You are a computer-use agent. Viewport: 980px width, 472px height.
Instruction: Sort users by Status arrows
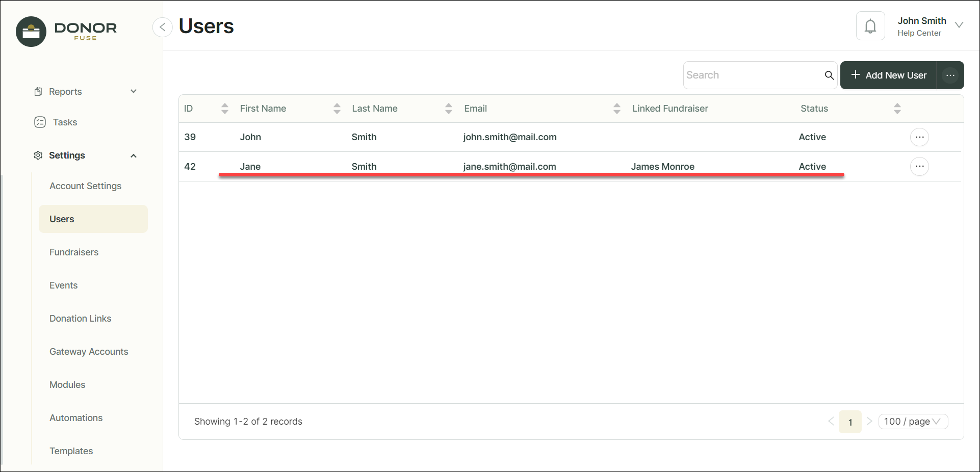(897, 109)
